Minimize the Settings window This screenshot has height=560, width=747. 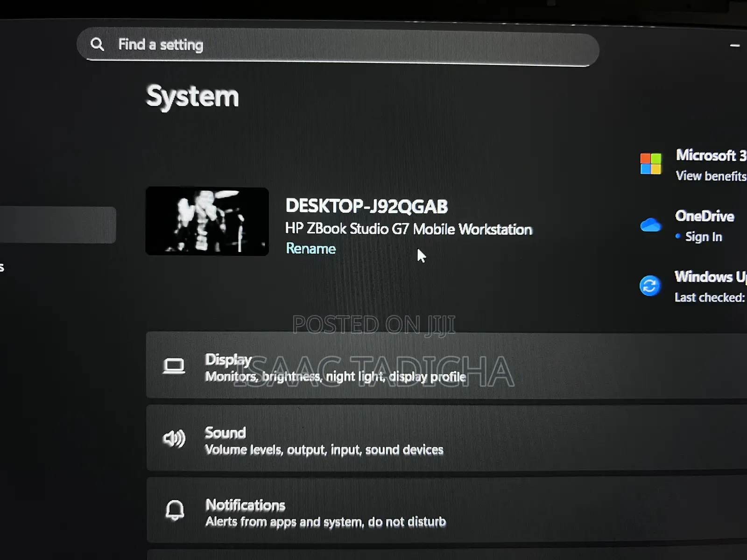coord(735,46)
